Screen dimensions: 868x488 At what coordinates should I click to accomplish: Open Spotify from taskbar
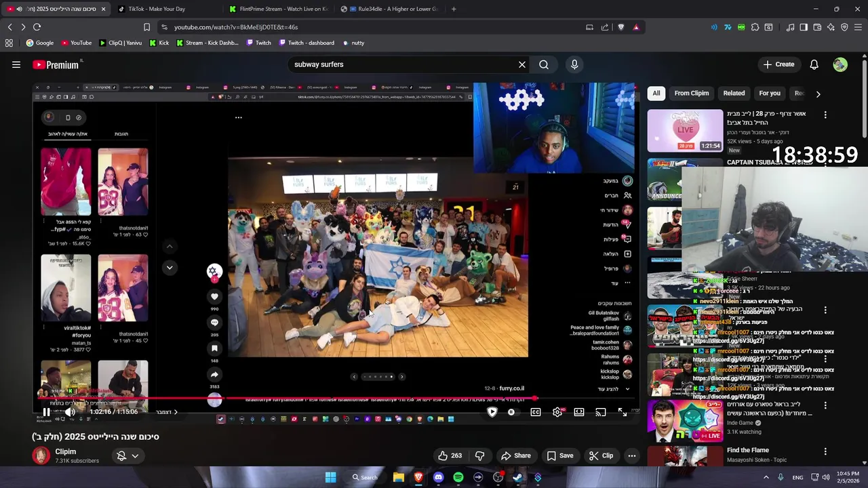point(458,477)
